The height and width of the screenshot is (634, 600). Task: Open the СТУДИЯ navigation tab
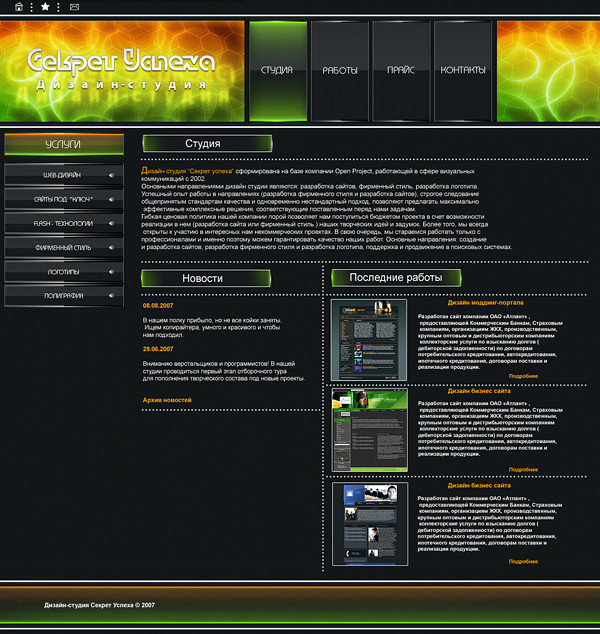(278, 71)
